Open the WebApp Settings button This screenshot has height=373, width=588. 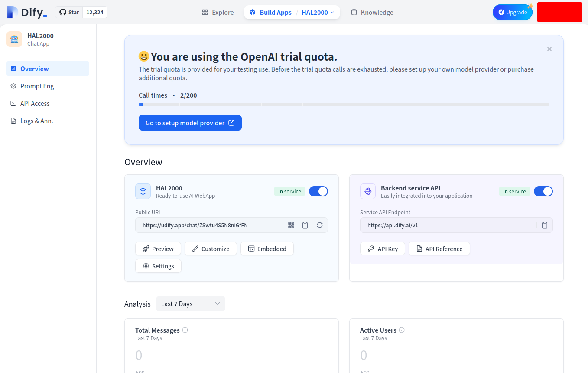click(x=158, y=266)
